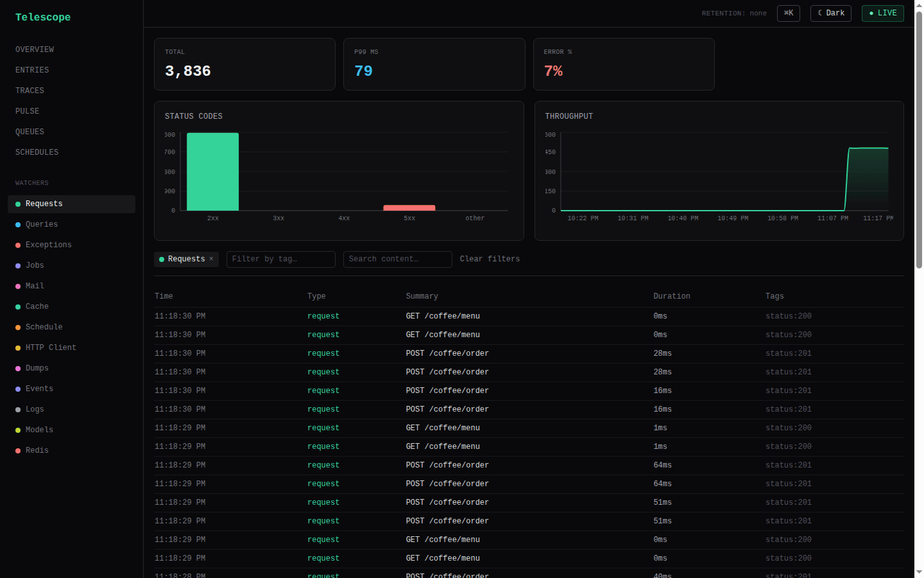The width and height of the screenshot is (924, 578).
Task: Click the Telescope logo
Action: (x=43, y=17)
